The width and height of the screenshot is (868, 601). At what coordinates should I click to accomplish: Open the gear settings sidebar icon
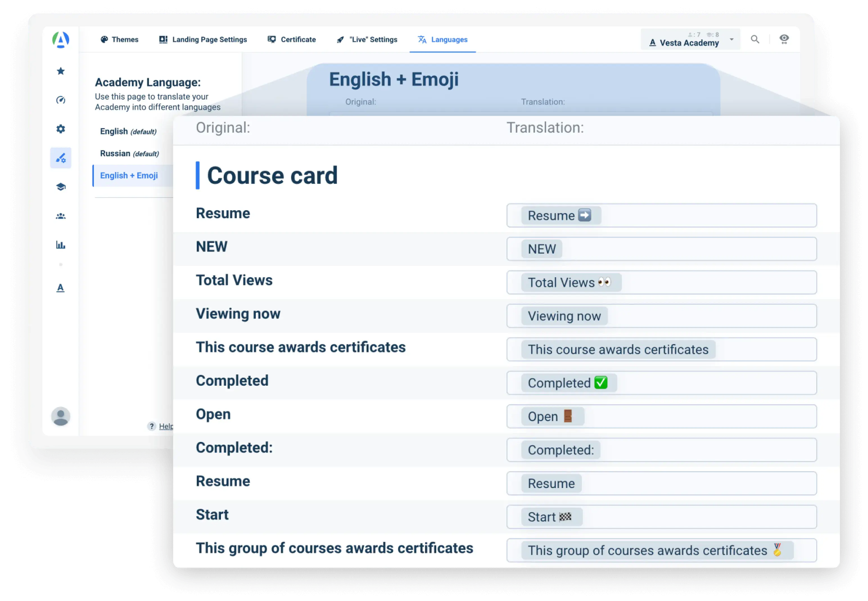coord(61,129)
